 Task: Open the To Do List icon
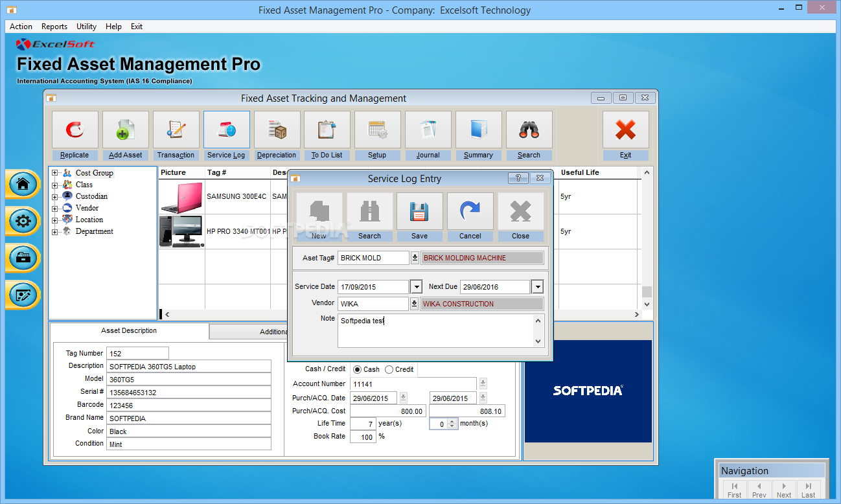[x=327, y=130]
